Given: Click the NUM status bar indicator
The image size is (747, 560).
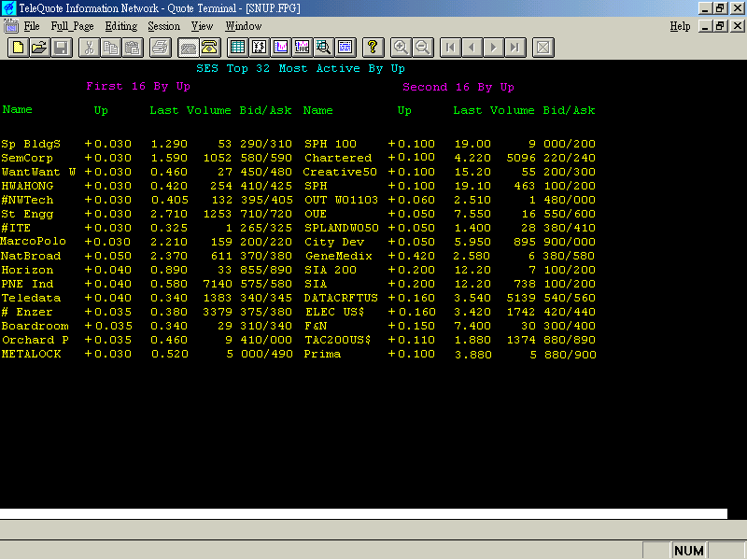Looking at the screenshot, I should click(689, 551).
